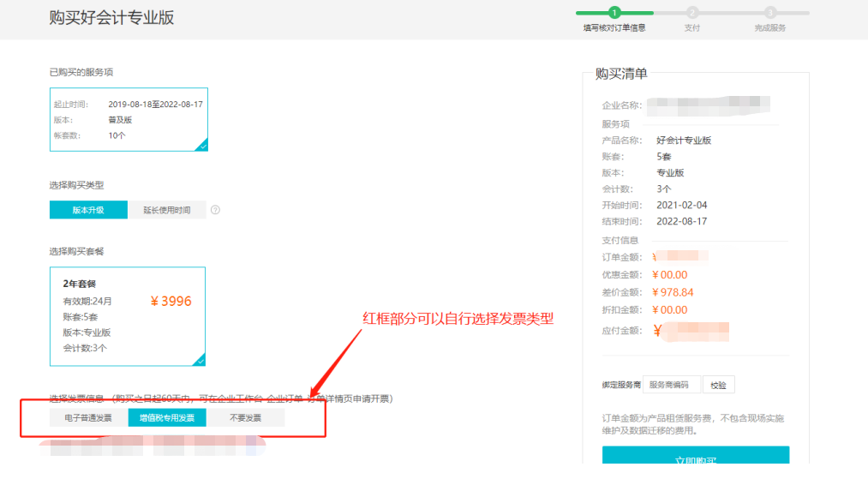Select 增值税专用发票 invoice option
Screen dimensions: 868x491
click(x=167, y=418)
